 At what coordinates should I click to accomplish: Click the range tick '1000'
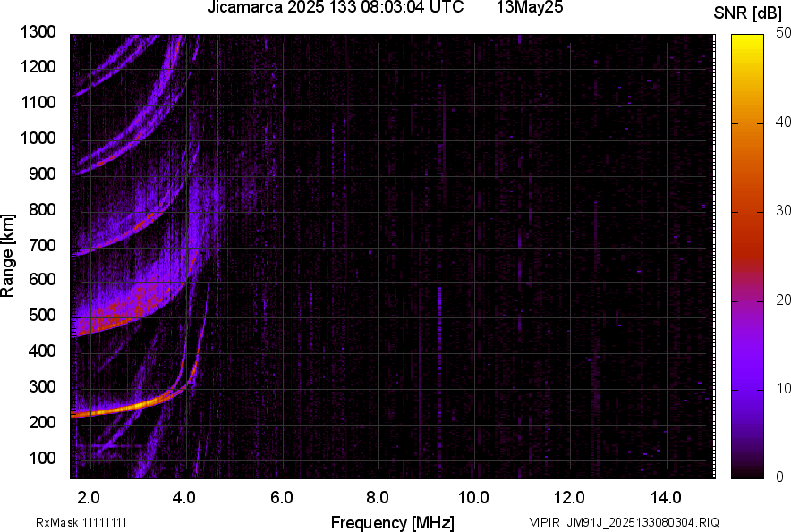[x=38, y=138]
